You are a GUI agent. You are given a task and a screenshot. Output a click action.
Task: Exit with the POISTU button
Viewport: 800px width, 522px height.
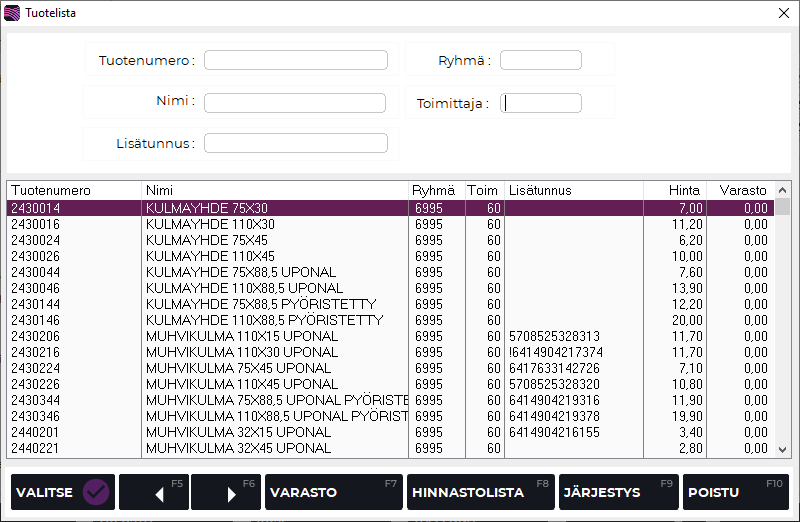coord(735,492)
